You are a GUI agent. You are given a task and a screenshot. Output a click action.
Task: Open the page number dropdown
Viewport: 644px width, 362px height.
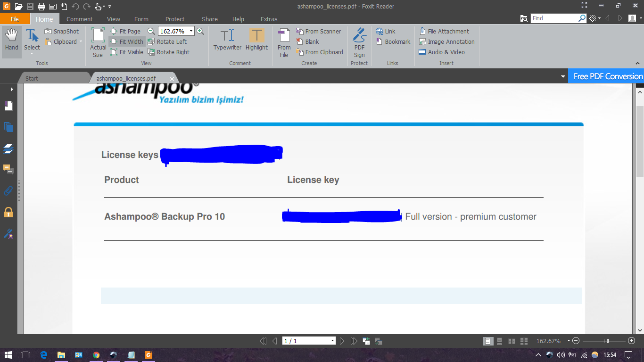click(333, 341)
